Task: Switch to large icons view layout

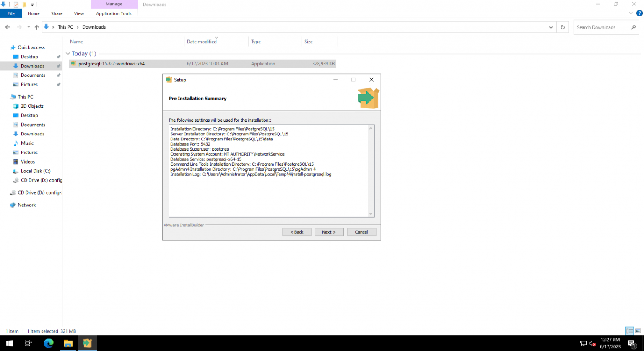Action: [x=638, y=331]
